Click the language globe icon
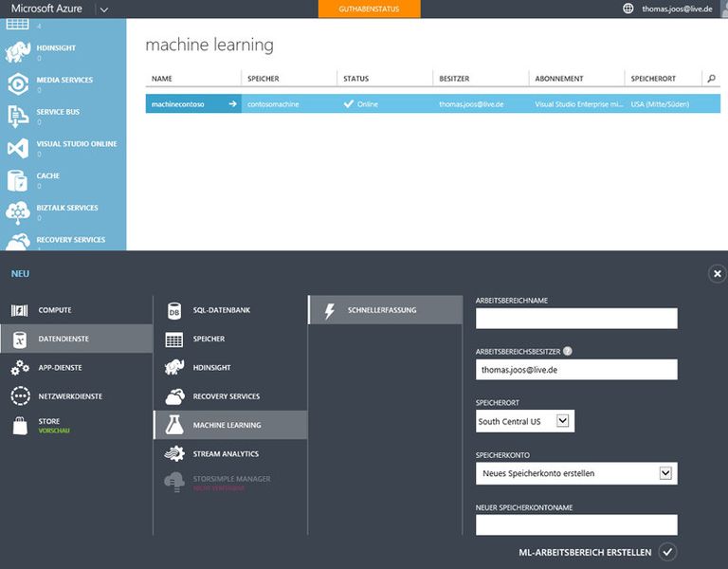Viewport: 728px width, 569px height. tap(628, 9)
